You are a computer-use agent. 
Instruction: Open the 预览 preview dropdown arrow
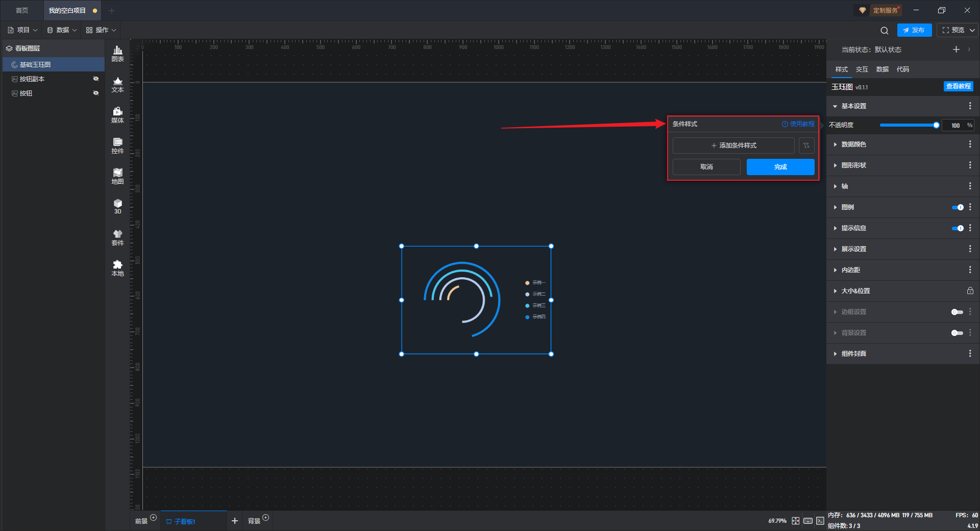point(972,30)
